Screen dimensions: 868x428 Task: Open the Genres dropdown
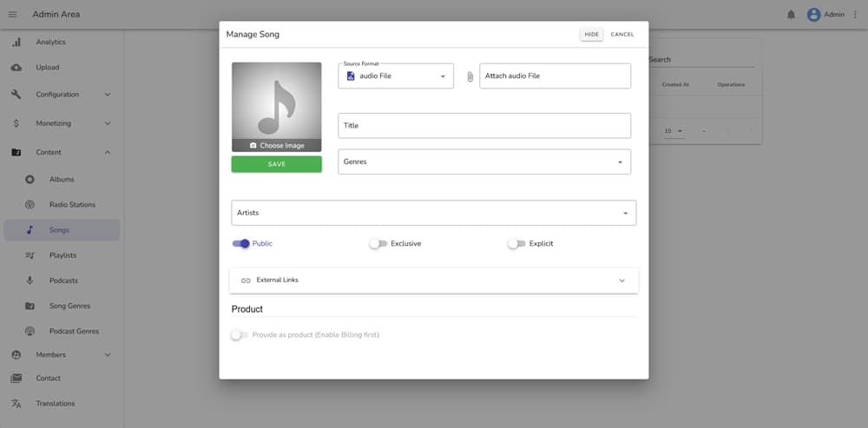(x=483, y=161)
